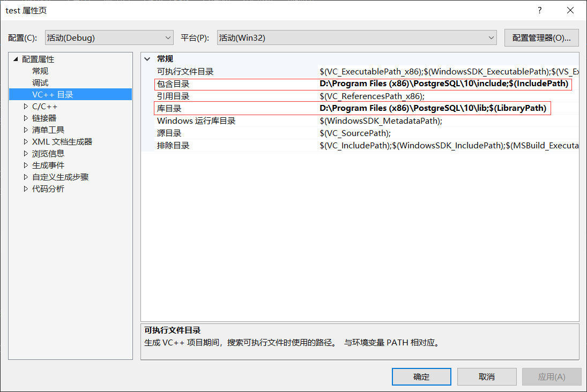Viewport: 587px width, 392px height.
Task: Expand the 清单工具 tree node
Action: point(25,130)
